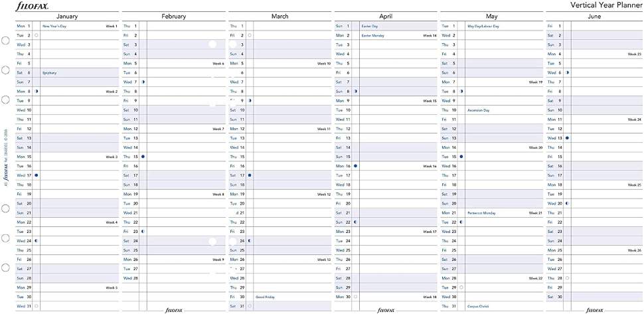
Task: Click the new moon icon on April 16
Action: [356, 166]
